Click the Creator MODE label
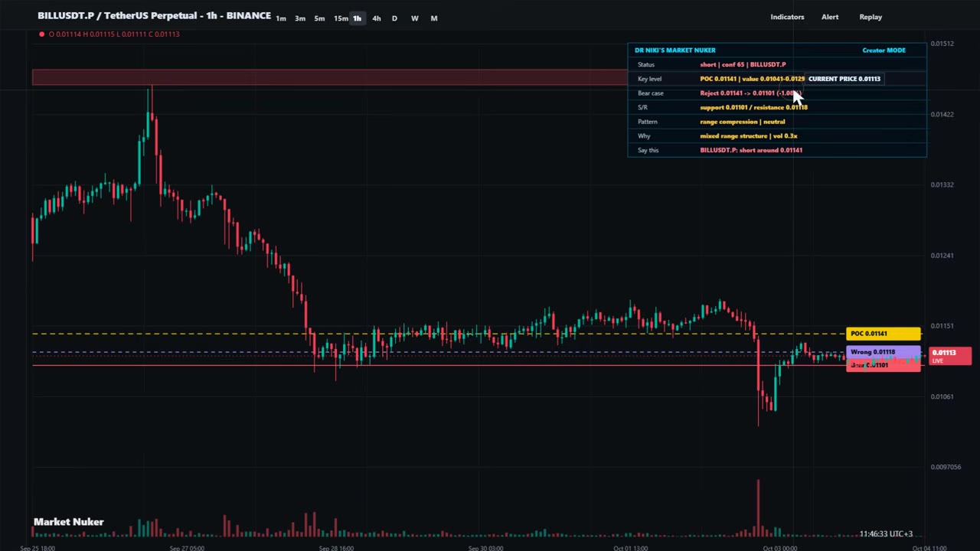 [x=884, y=51]
